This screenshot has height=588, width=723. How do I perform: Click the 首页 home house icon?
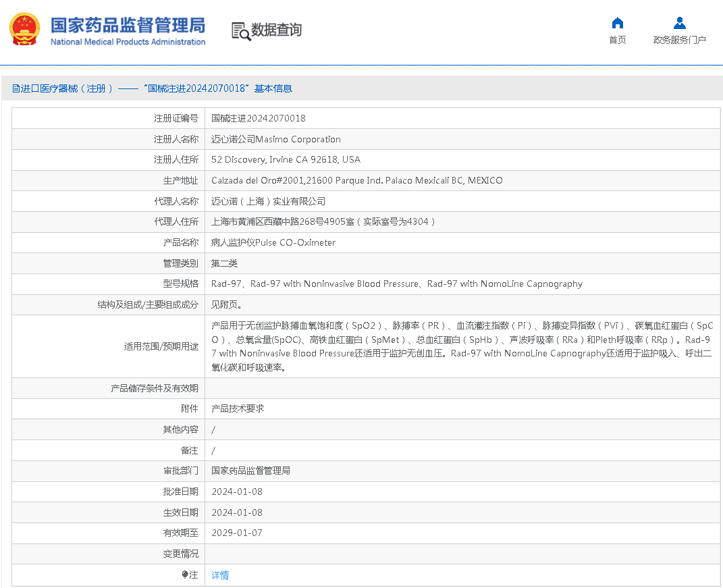click(617, 23)
